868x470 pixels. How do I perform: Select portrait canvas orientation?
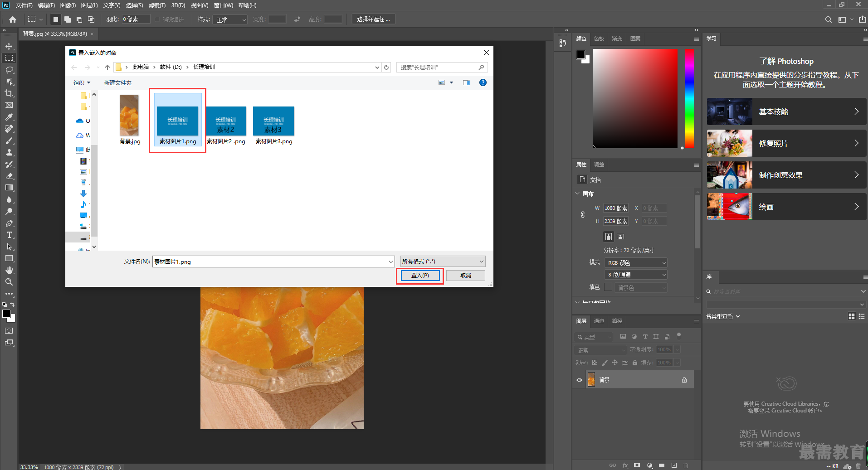point(609,237)
